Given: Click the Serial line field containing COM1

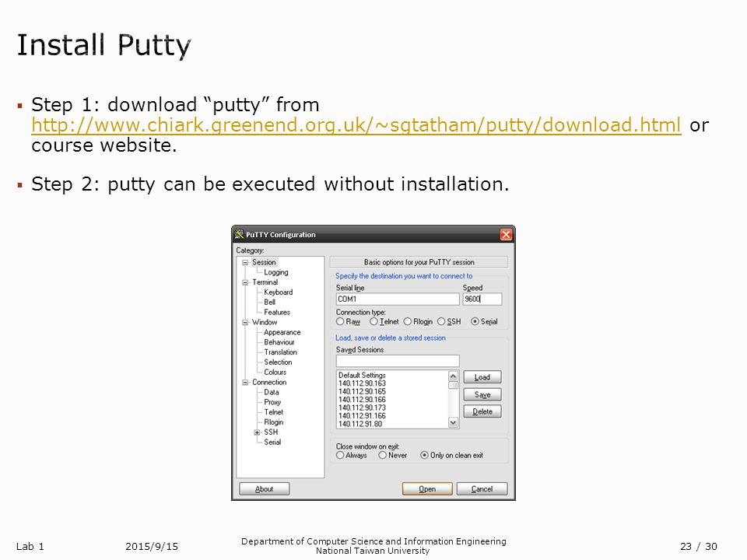Looking at the screenshot, I should [398, 299].
